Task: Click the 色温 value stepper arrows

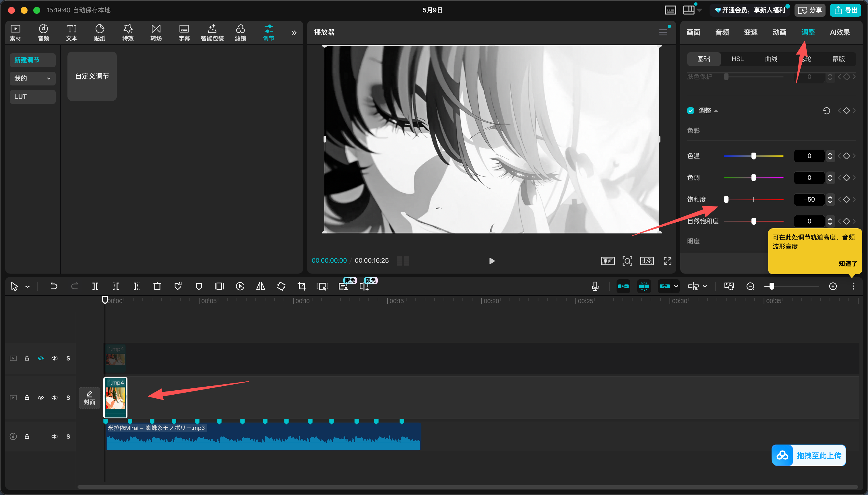Action: pos(830,156)
